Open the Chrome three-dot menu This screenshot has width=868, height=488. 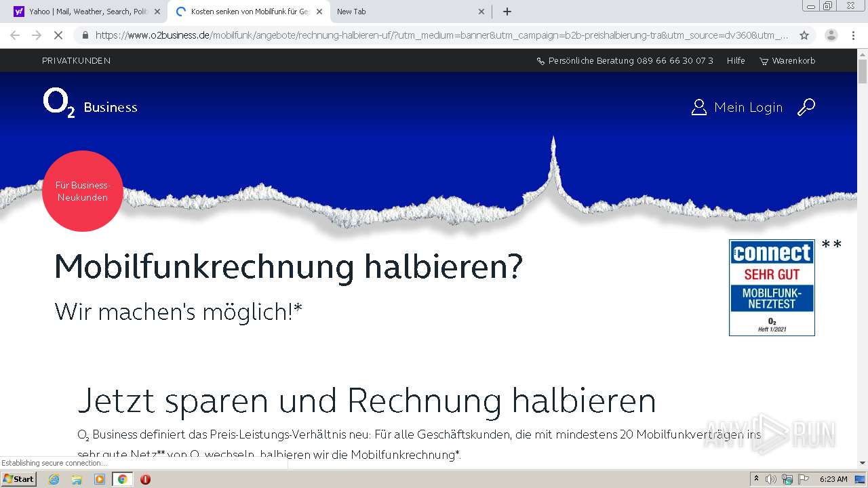click(853, 35)
